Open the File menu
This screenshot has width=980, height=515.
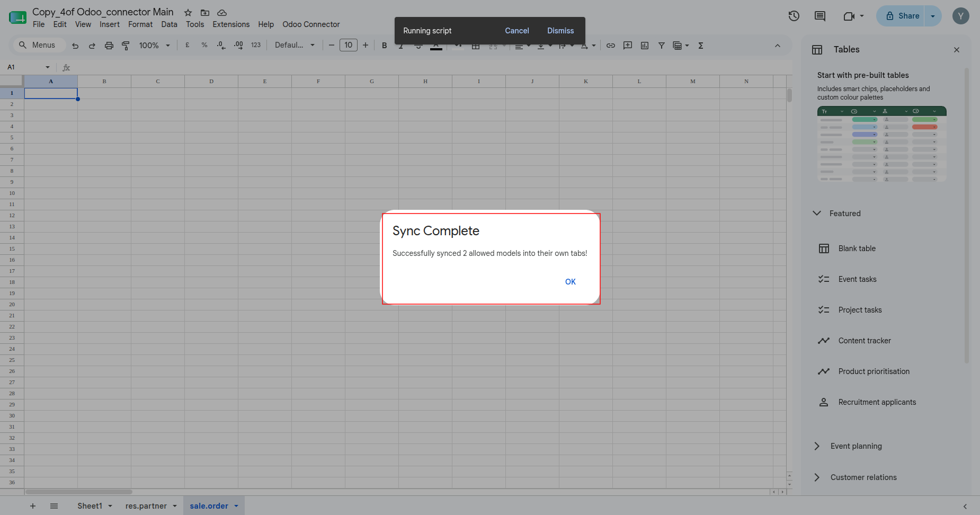tap(39, 24)
